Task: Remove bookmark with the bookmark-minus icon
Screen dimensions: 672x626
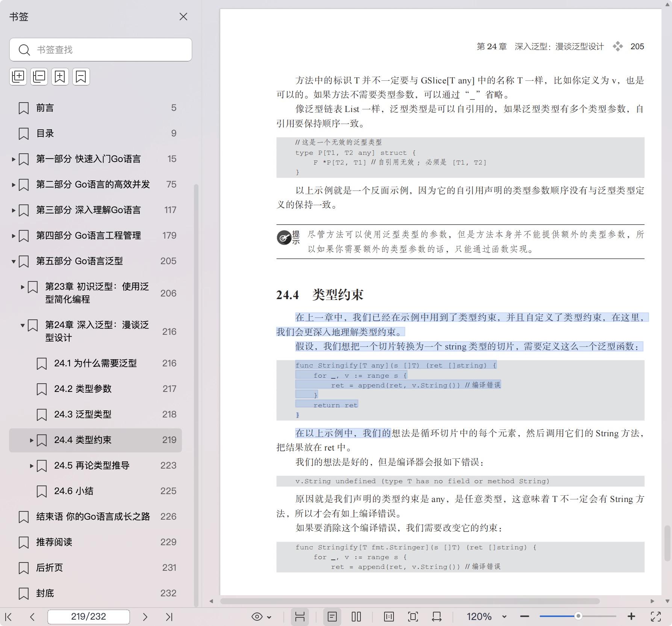Action: pyautogui.click(x=81, y=77)
